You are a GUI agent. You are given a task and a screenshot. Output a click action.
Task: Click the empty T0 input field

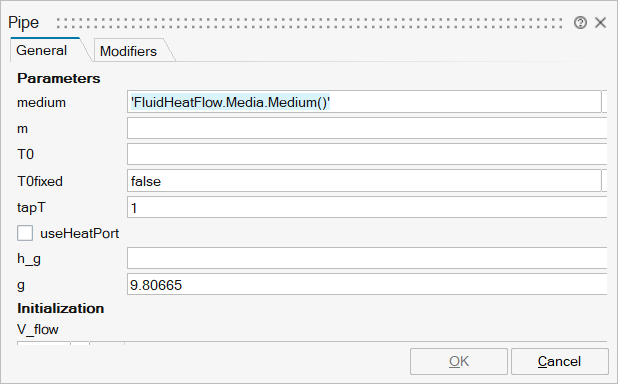367,154
